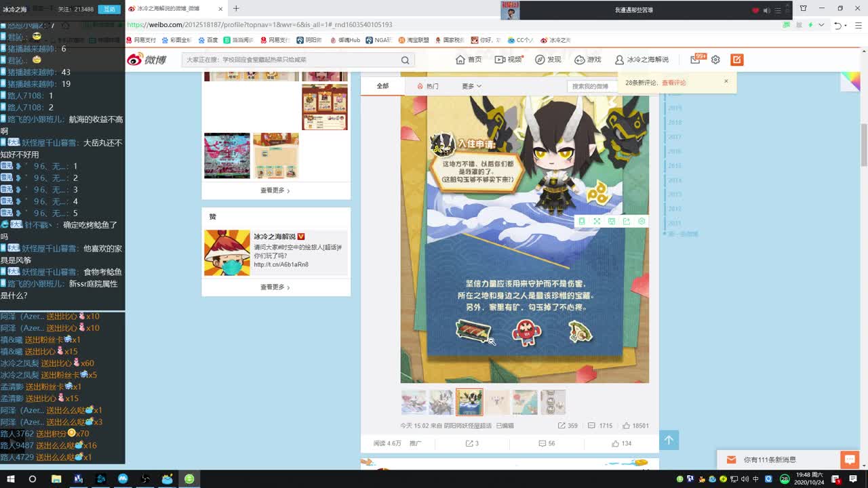Click the share icon on image toolbar
This screenshot has height=488, width=868.
click(x=627, y=221)
